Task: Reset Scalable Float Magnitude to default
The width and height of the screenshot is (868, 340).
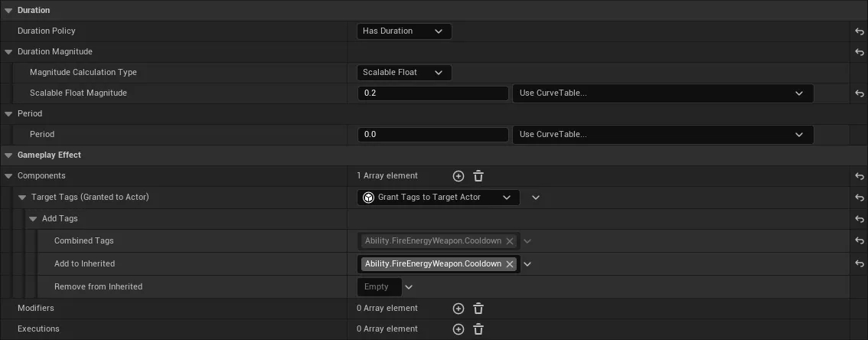Action: click(859, 93)
